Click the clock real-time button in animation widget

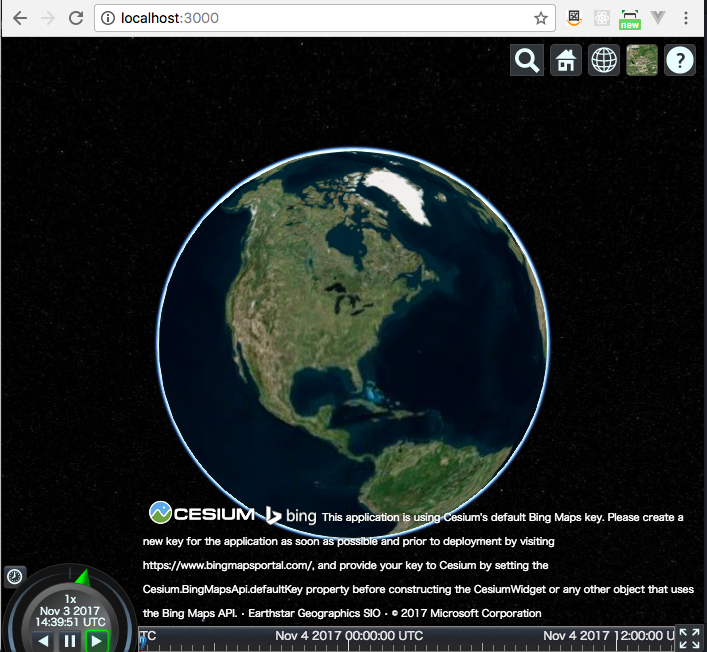click(x=14, y=576)
